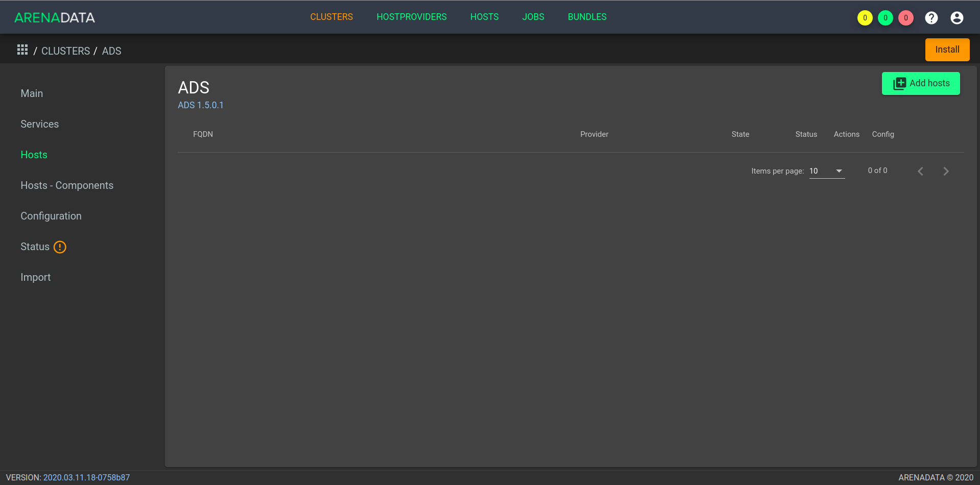Open the red failed jobs counter
The height and width of the screenshot is (485, 980).
[x=905, y=18]
